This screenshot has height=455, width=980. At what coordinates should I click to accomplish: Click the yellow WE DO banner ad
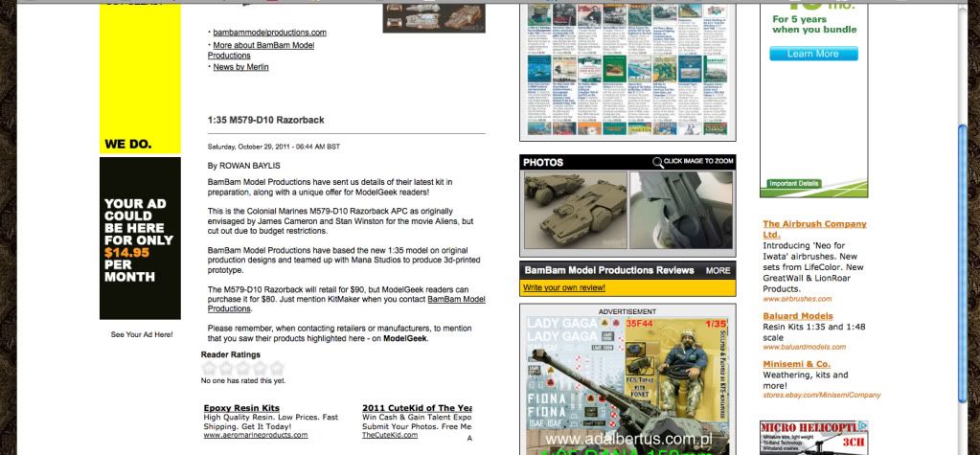click(x=140, y=78)
